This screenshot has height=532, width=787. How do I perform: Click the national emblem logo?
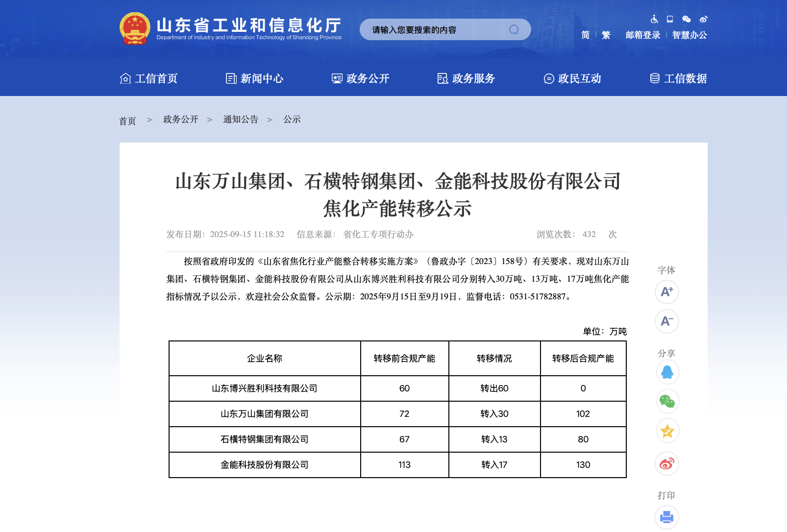tap(135, 28)
